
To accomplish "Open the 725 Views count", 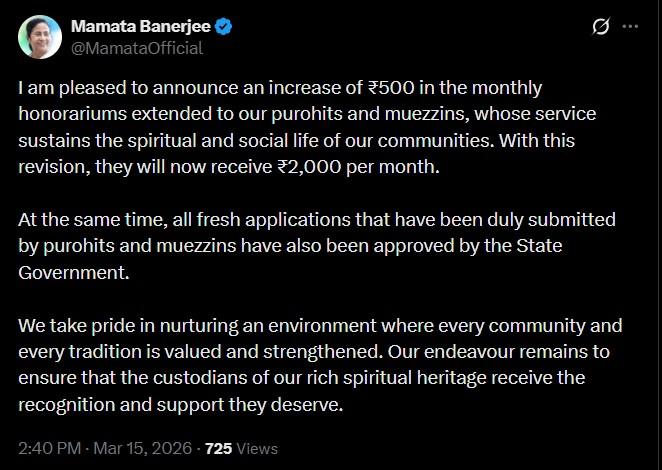I will coord(241,449).
